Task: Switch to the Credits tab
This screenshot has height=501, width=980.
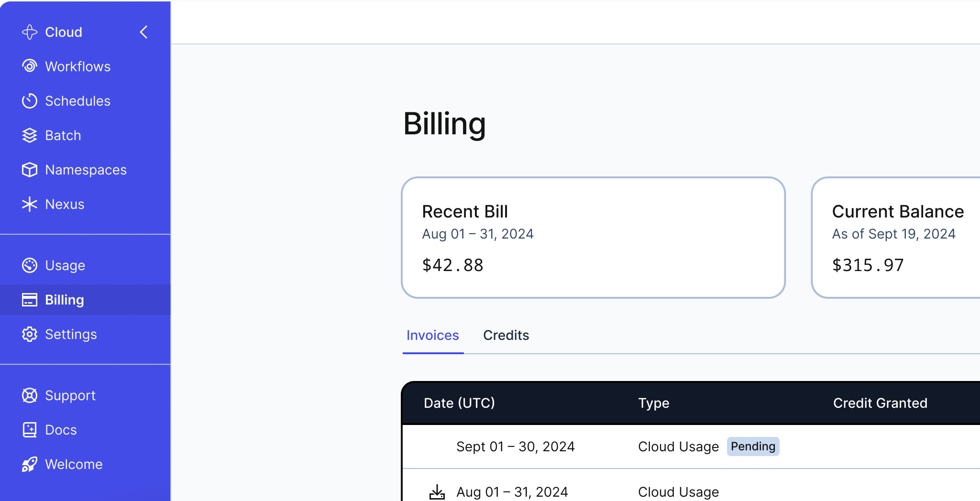Action: 506,335
